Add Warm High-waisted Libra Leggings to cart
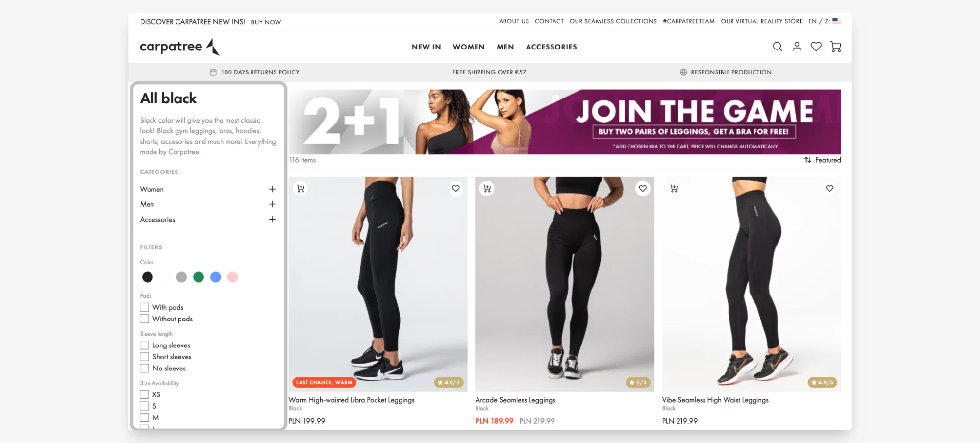The height and width of the screenshot is (443, 980). pyautogui.click(x=301, y=189)
